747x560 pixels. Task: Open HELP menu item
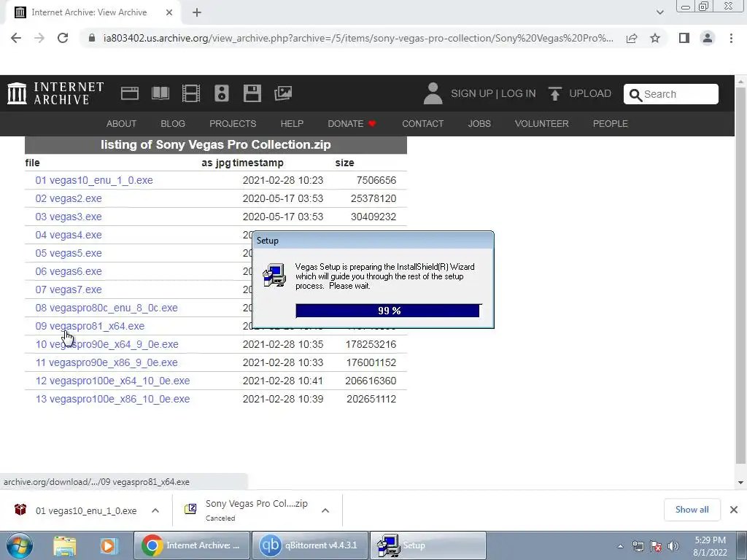coord(292,124)
